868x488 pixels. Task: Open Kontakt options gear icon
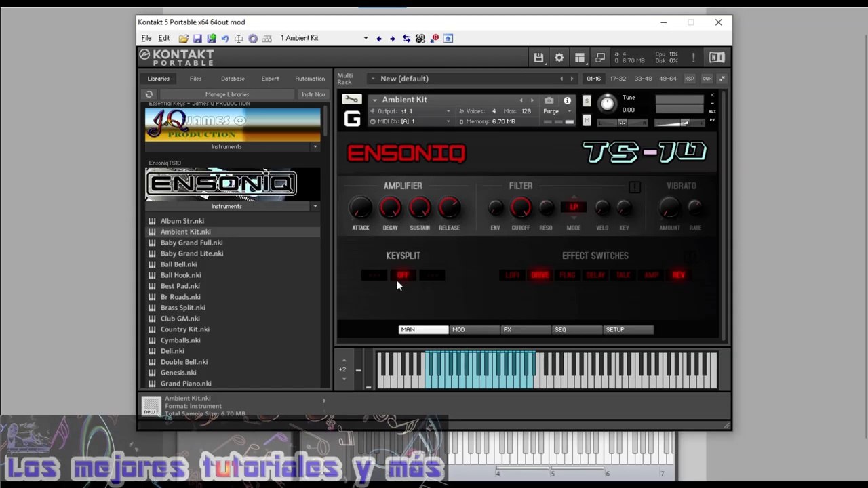point(559,58)
